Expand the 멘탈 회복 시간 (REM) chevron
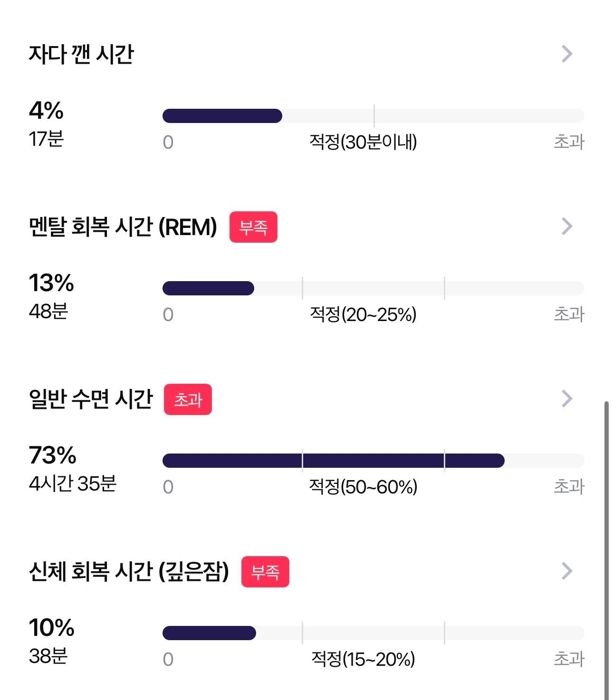613x700 pixels. click(x=566, y=226)
